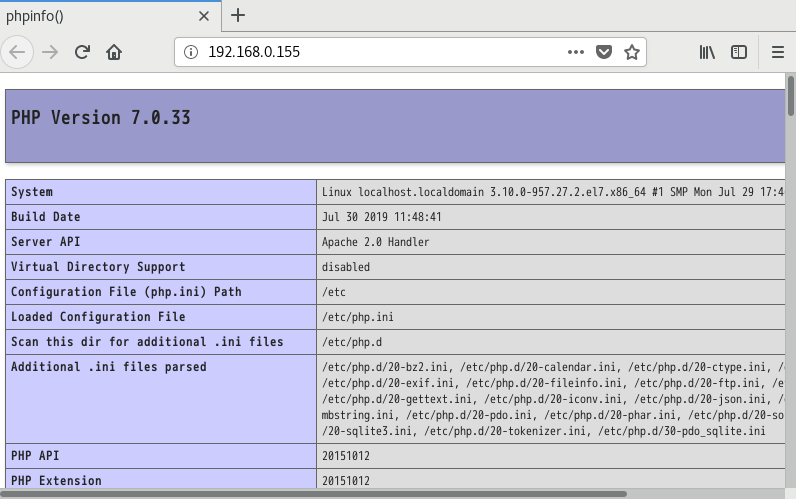796x499 pixels.
Task: Open the Firefox home page
Action: click(x=114, y=52)
